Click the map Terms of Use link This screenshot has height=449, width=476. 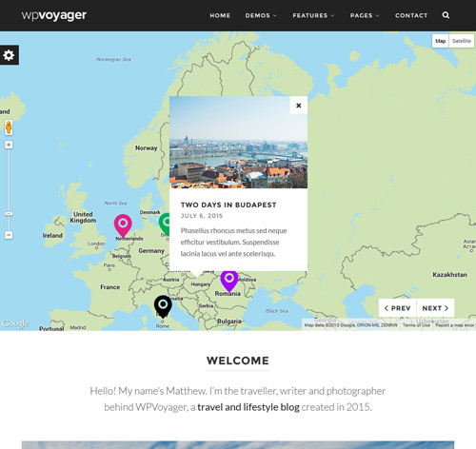pyautogui.click(x=416, y=325)
